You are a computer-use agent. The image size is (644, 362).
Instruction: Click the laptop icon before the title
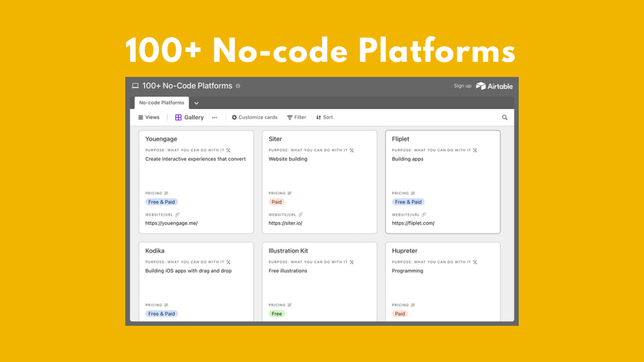click(135, 86)
